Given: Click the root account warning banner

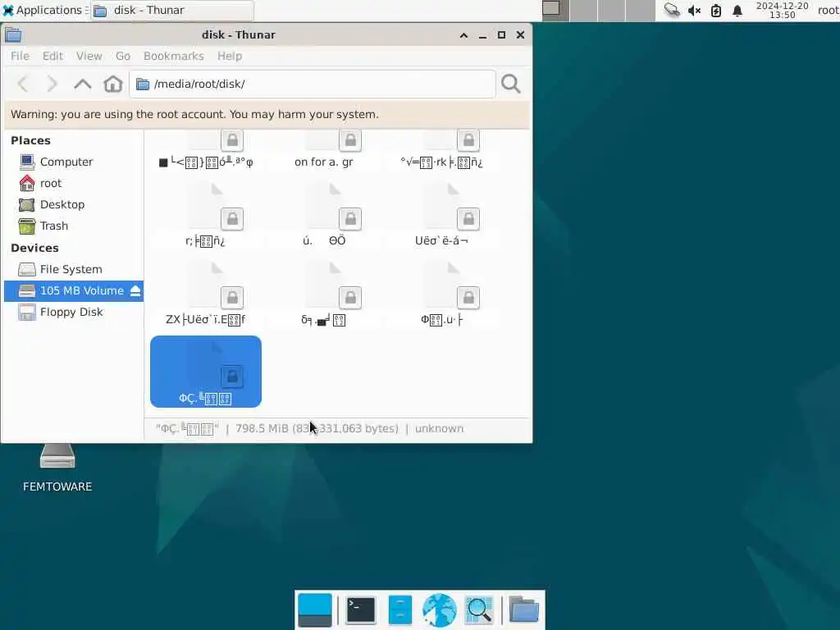Looking at the screenshot, I should (x=267, y=114).
